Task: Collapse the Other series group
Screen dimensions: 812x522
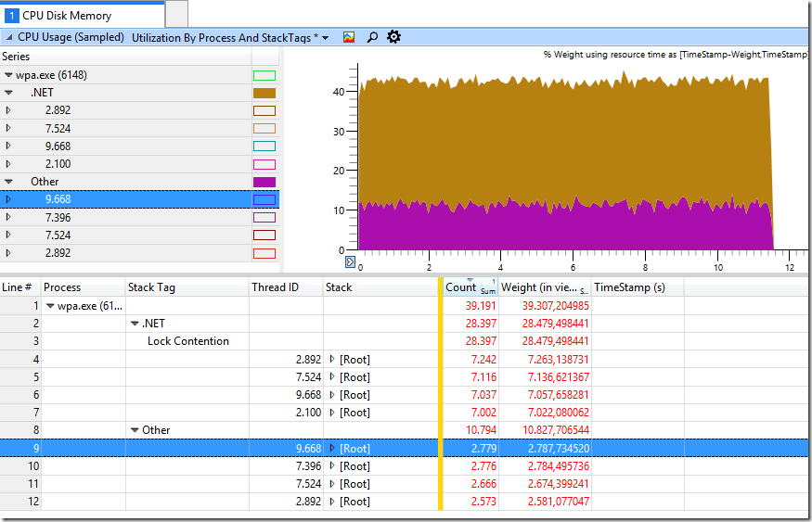Action: tap(8, 182)
